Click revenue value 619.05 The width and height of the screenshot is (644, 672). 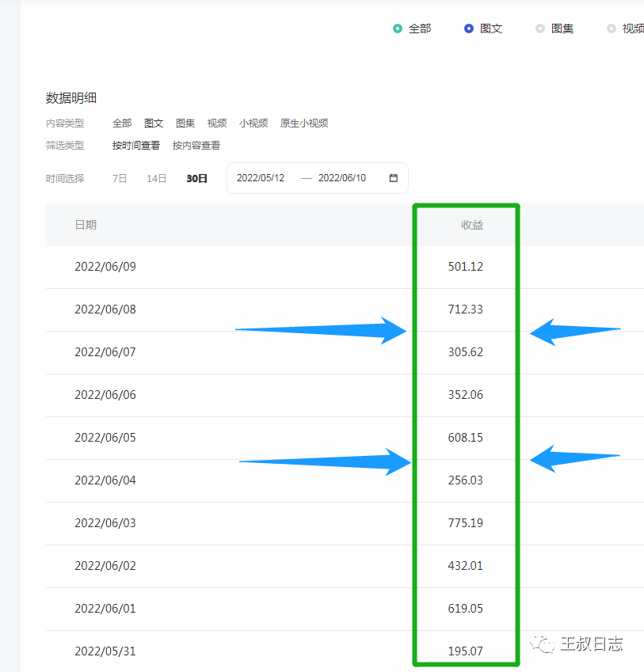tap(465, 609)
